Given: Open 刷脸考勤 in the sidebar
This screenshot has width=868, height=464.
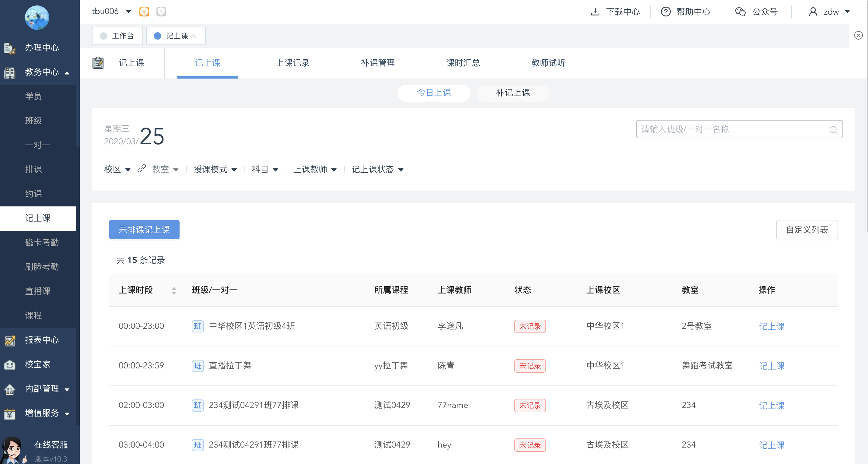Looking at the screenshot, I should [42, 267].
